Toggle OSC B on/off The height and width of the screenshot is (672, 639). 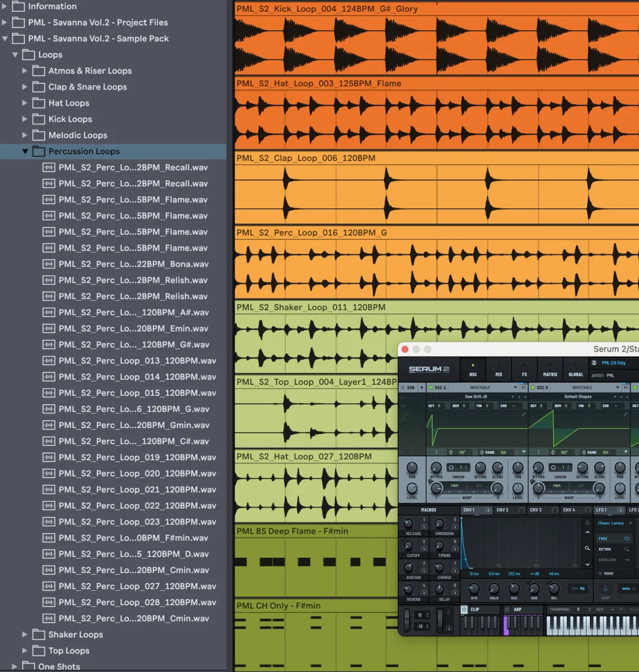(533, 387)
